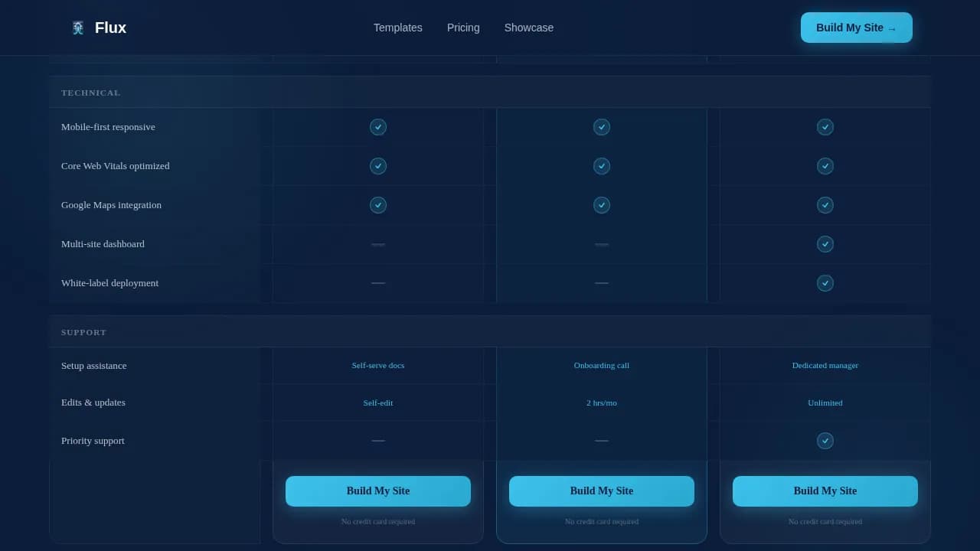Image resolution: width=980 pixels, height=551 pixels.
Task: Toggle the Core Web Vitals check in first column
Action: (x=378, y=166)
